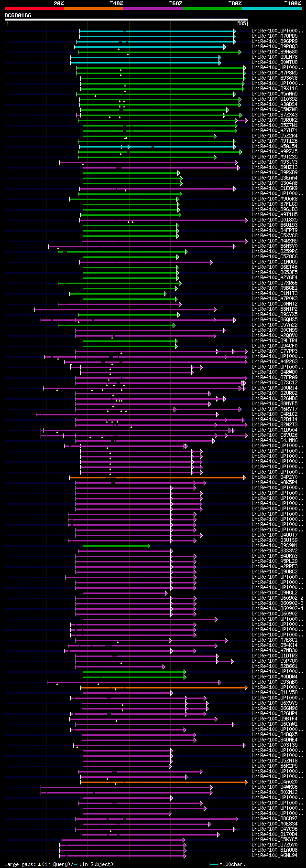This screenshot has height=868, width=306.
Task: Open the UniRef100_Q9LTR4 hit
Action: [274, 341]
